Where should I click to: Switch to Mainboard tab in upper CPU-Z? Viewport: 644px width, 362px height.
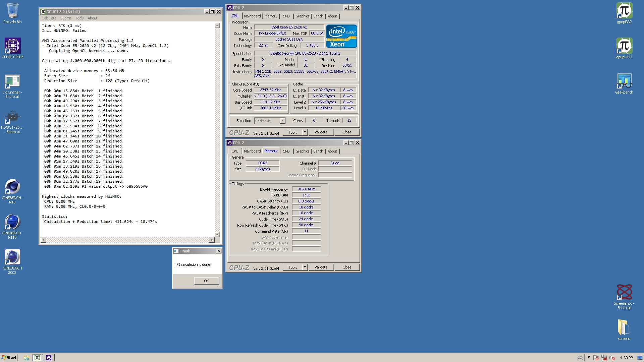click(x=252, y=16)
